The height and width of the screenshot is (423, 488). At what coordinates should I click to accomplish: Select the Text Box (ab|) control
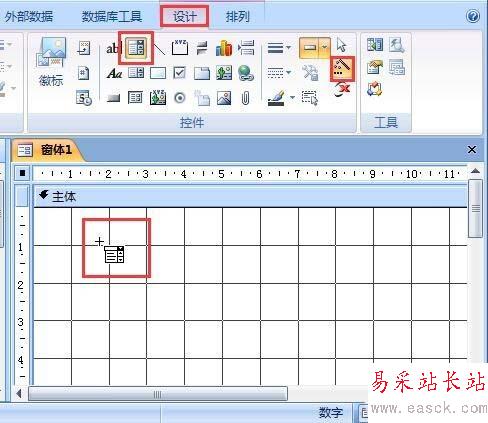[x=113, y=48]
